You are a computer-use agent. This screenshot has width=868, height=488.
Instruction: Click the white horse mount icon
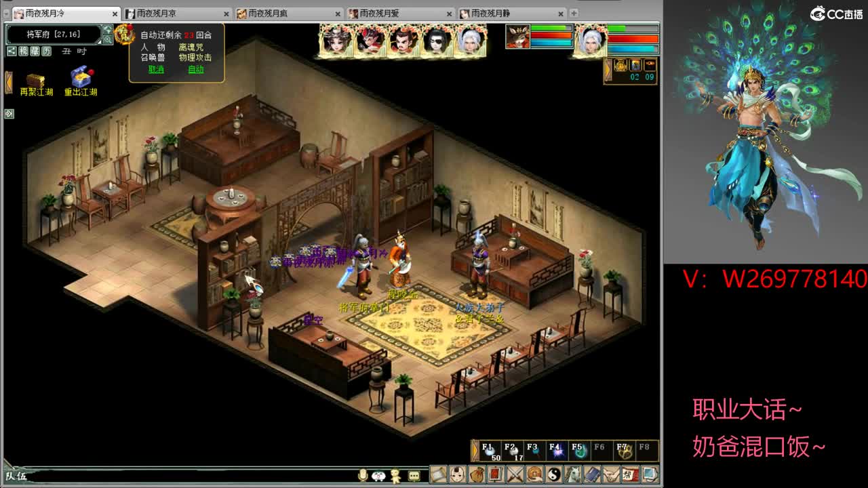click(x=574, y=474)
